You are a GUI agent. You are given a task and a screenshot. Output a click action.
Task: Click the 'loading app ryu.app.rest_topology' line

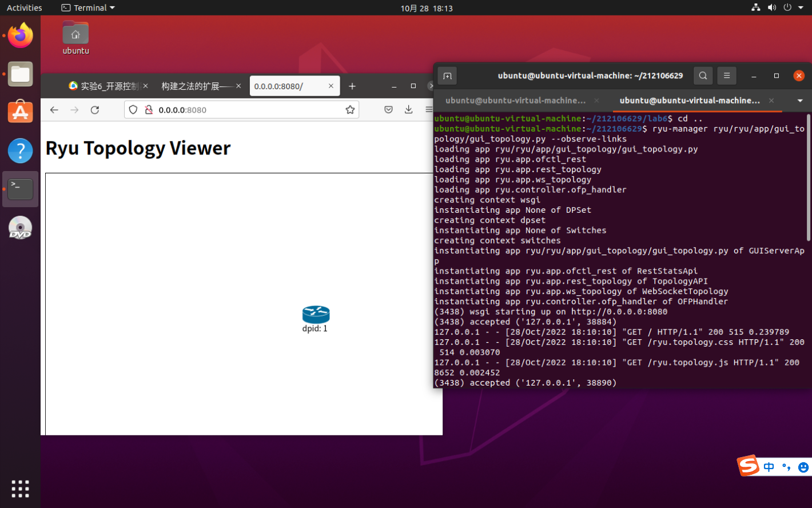pyautogui.click(x=518, y=170)
